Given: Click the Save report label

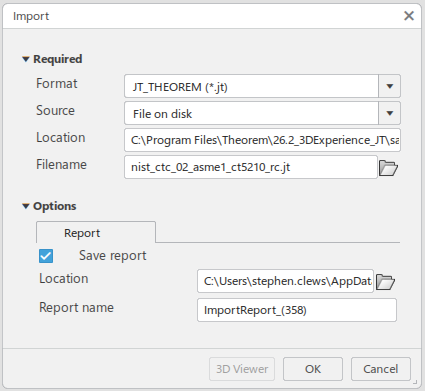Looking at the screenshot, I should pyautogui.click(x=113, y=256).
